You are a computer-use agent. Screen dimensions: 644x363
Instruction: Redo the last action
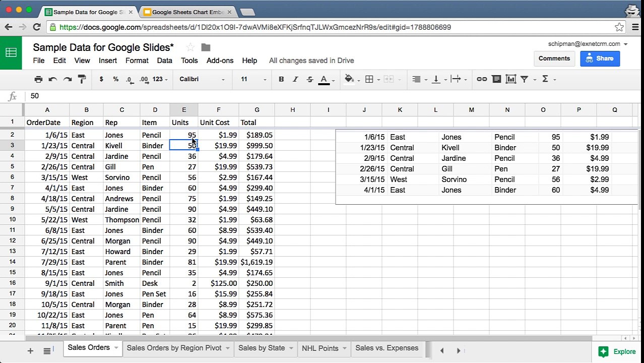tap(67, 79)
